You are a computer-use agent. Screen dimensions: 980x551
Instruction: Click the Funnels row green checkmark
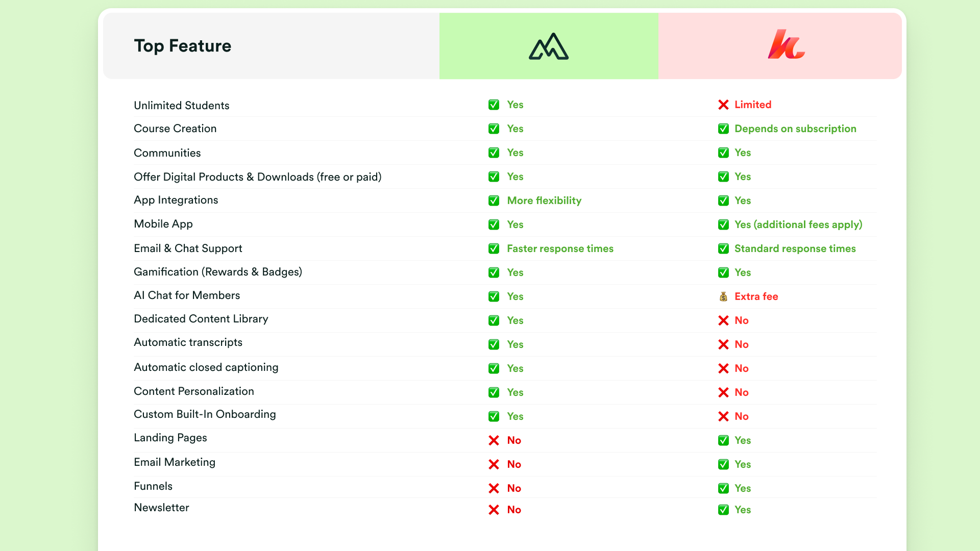723,488
